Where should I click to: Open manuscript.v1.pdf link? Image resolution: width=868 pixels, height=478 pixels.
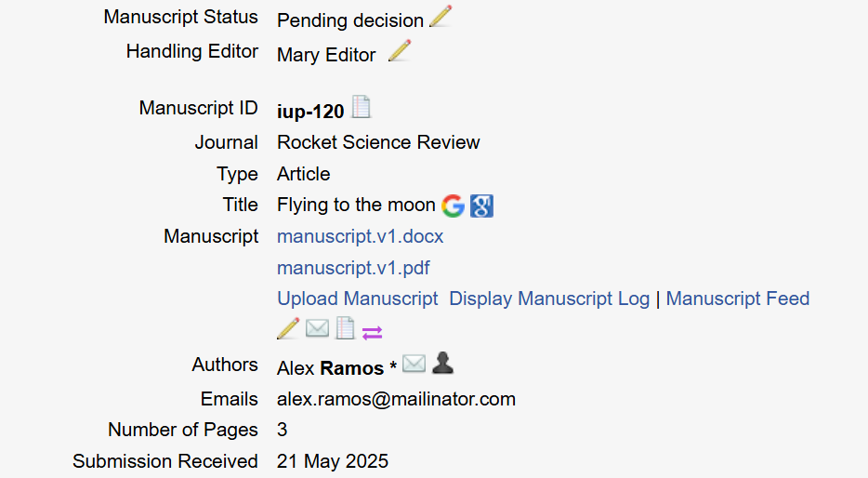[x=353, y=268]
